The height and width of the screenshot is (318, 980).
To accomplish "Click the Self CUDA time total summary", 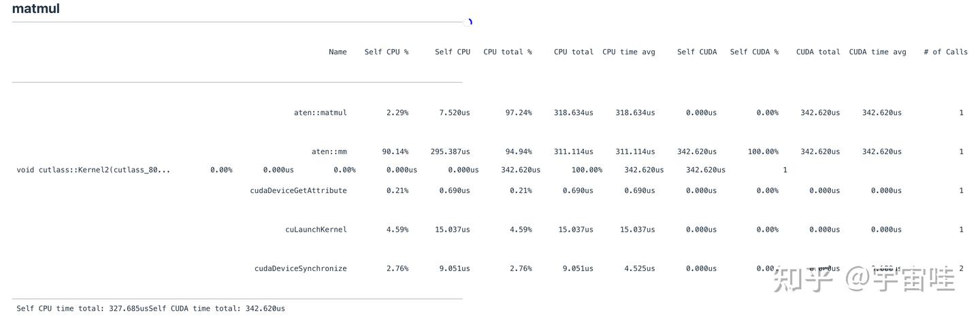I will (217, 308).
